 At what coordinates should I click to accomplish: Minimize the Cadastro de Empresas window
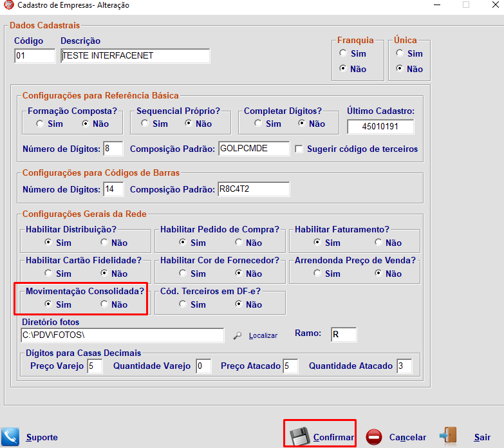click(x=437, y=5)
